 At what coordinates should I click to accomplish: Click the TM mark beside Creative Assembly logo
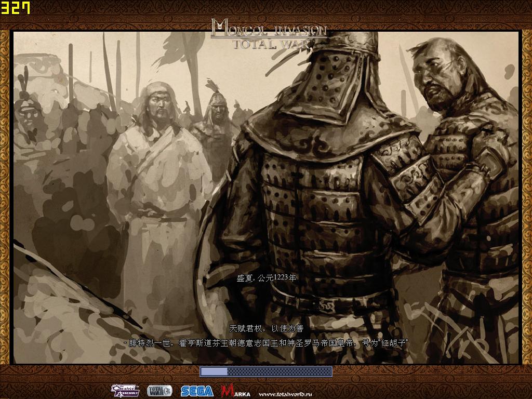click(137, 386)
